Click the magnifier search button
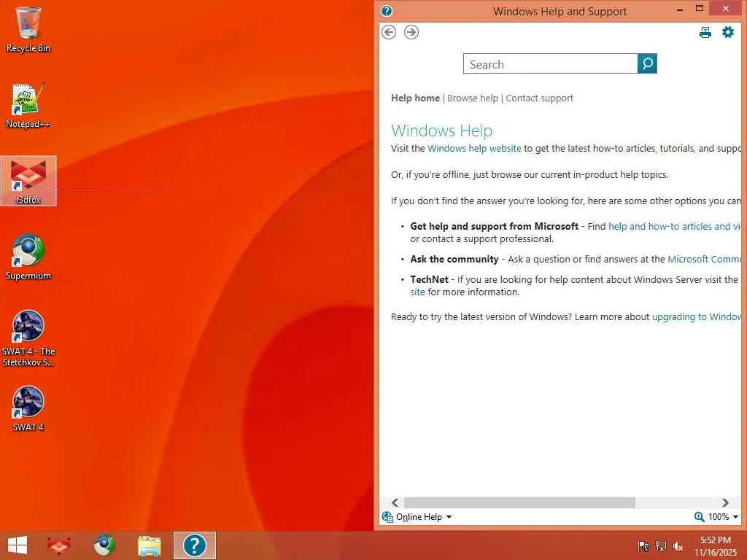Viewport: 747px width, 560px height. click(x=647, y=63)
